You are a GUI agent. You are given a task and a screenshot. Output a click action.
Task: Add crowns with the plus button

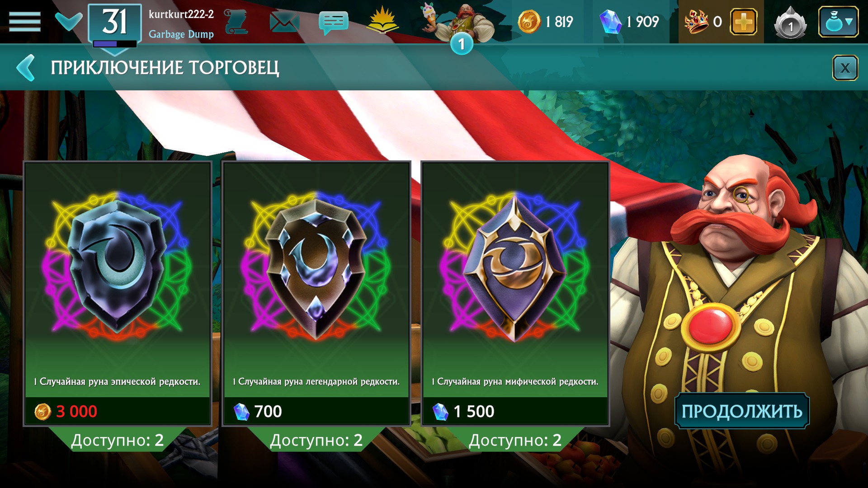[743, 22]
